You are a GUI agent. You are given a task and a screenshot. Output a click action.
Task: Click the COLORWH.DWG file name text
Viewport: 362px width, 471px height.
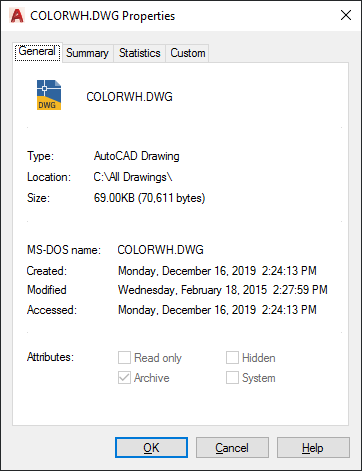[x=129, y=97]
